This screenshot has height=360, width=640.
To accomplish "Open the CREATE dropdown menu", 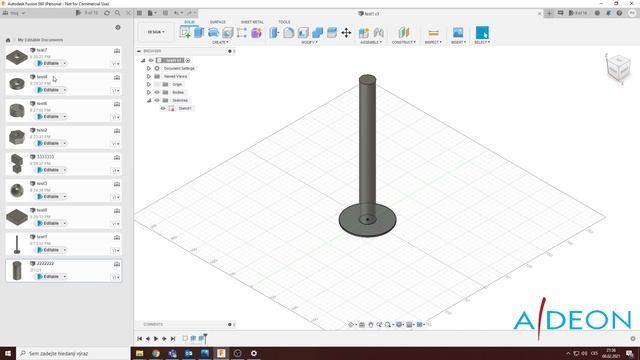I will (220, 42).
